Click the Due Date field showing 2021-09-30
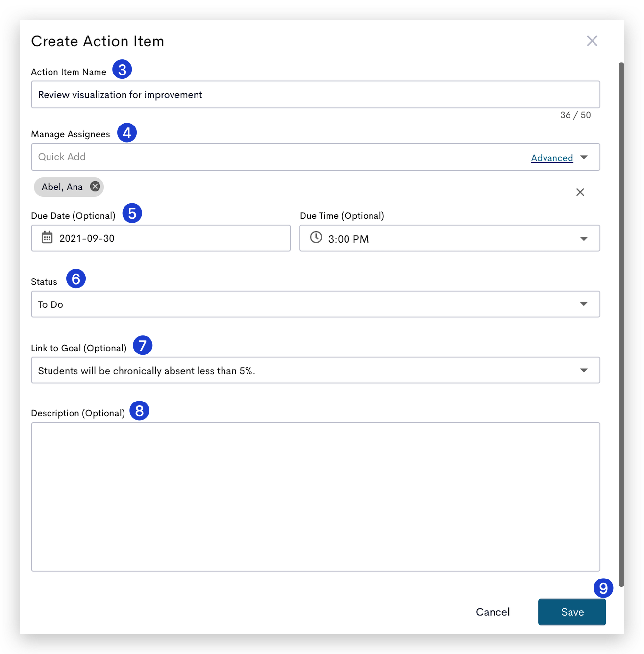This screenshot has height=654, width=644. pyautogui.click(x=161, y=238)
